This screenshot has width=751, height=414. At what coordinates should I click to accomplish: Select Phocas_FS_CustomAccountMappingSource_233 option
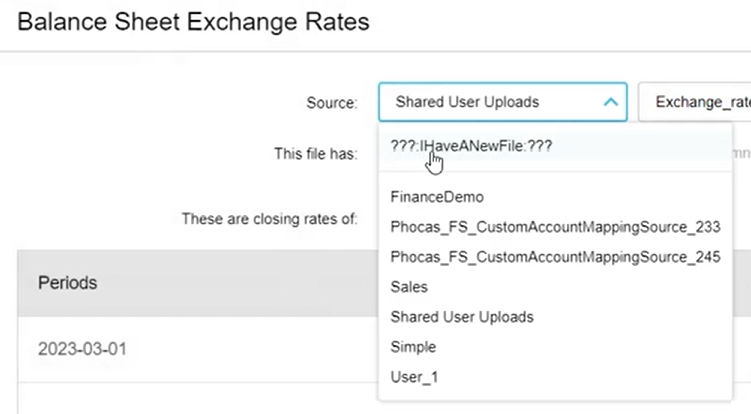pos(555,227)
